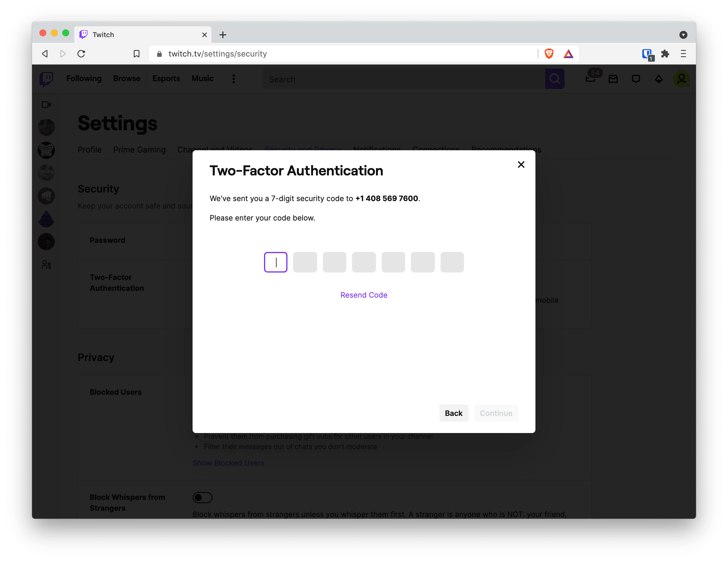Click the extensions puzzle piece icon
728x561 pixels.
[665, 53]
